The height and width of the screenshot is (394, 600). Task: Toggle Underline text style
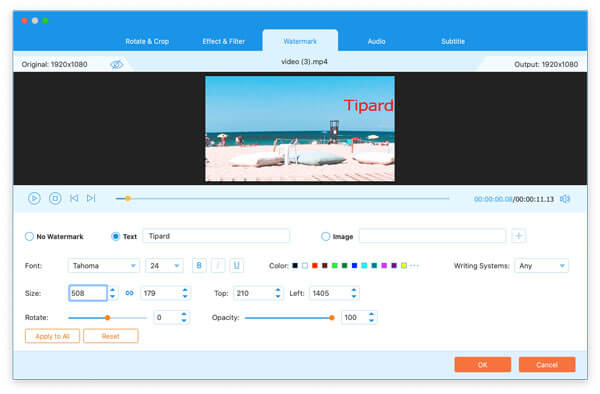tap(236, 265)
